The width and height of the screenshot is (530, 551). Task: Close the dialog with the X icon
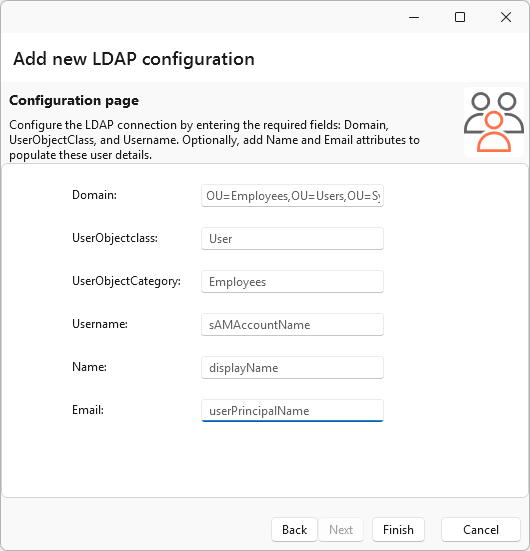point(506,17)
